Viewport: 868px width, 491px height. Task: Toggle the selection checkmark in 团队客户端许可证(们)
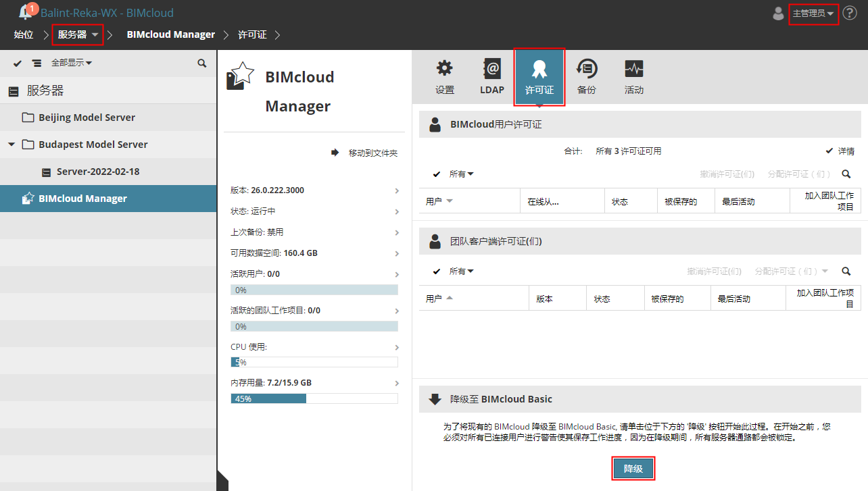pyautogui.click(x=437, y=272)
